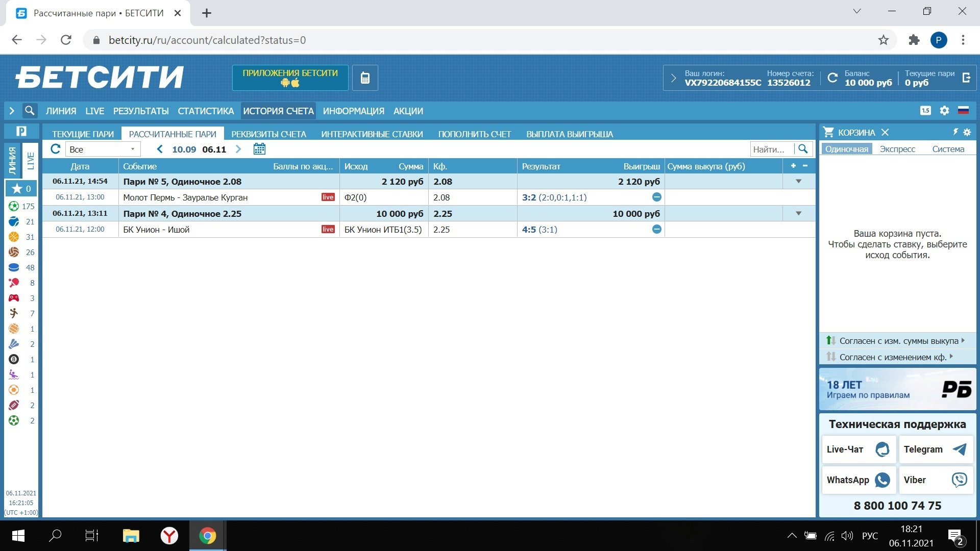
Task: Open the 'Все' status filter dropdown
Action: click(x=103, y=149)
